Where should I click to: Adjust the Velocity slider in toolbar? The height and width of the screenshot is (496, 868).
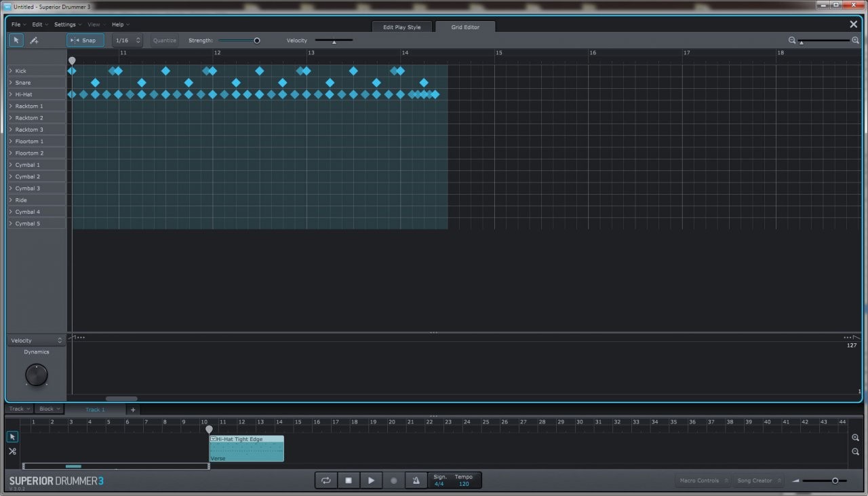pyautogui.click(x=334, y=41)
